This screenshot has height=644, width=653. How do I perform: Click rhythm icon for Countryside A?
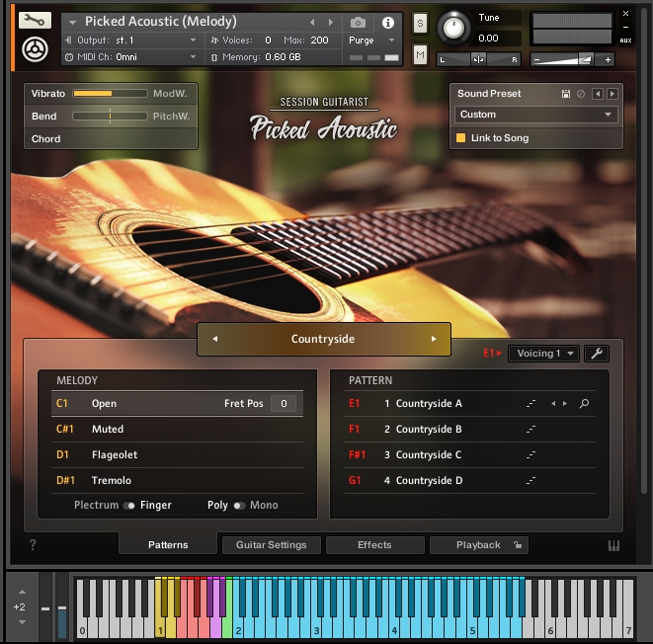coord(531,403)
